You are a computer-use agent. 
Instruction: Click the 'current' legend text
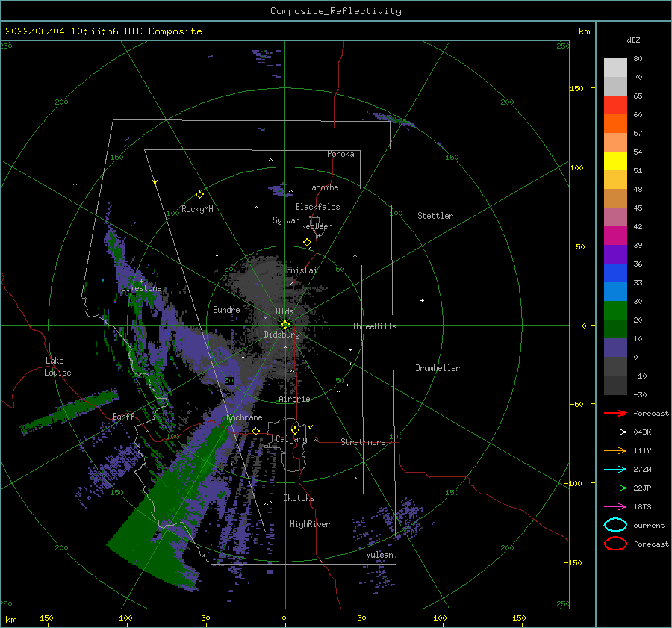point(649,525)
